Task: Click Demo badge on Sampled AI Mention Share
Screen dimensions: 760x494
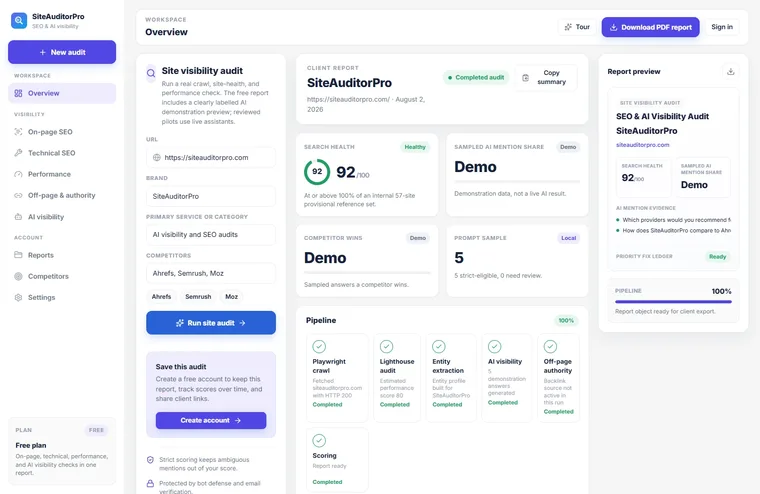Action: tap(568, 147)
